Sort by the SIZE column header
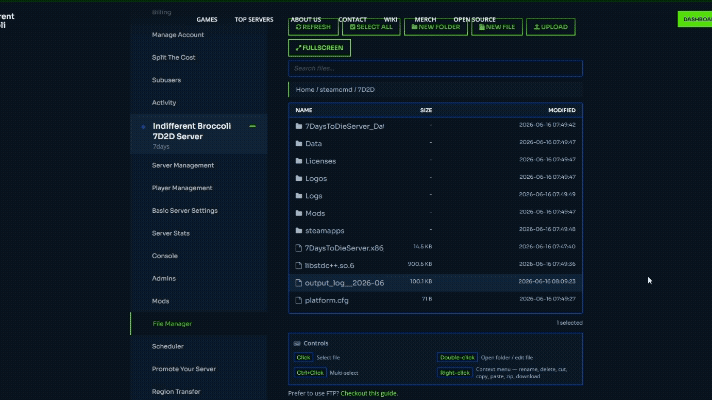The image size is (712, 400). click(426, 110)
